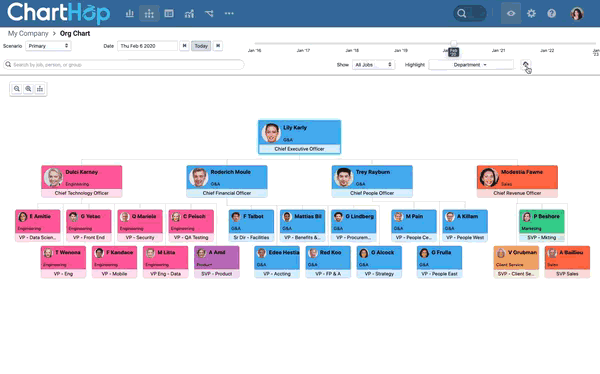Select Jan '21 on the timeline
The width and height of the screenshot is (600, 374).
point(498,50)
